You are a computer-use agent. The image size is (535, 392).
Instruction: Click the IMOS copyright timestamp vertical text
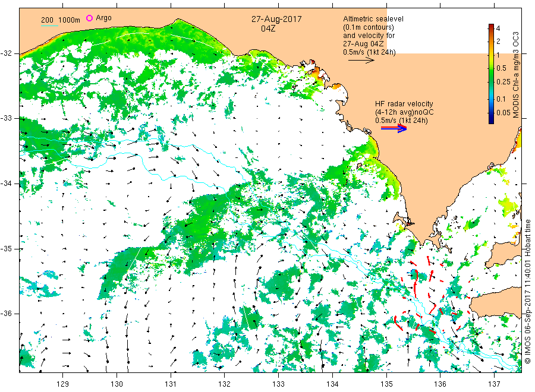click(527, 292)
